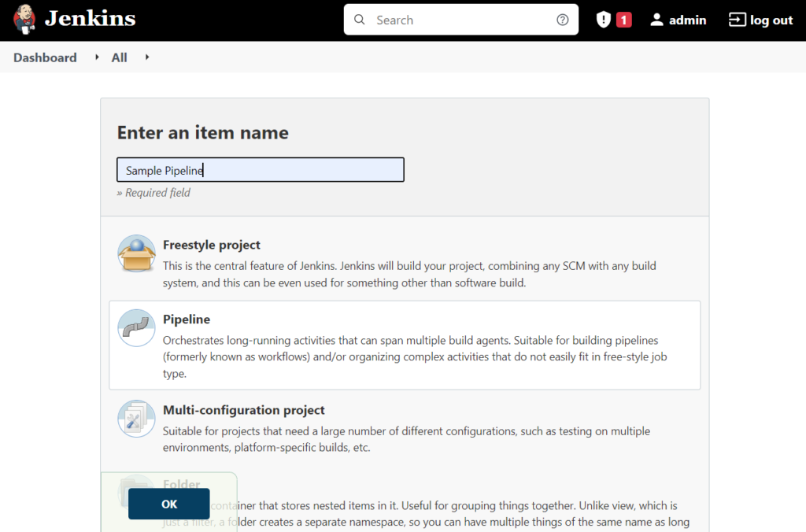Open search help via the question mark icon
This screenshot has height=532, width=806.
coord(562,19)
